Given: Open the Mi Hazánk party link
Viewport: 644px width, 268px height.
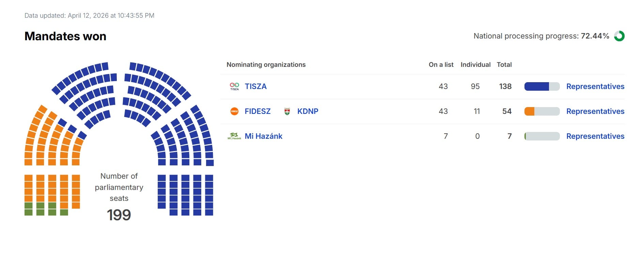Looking at the screenshot, I should pos(263,136).
